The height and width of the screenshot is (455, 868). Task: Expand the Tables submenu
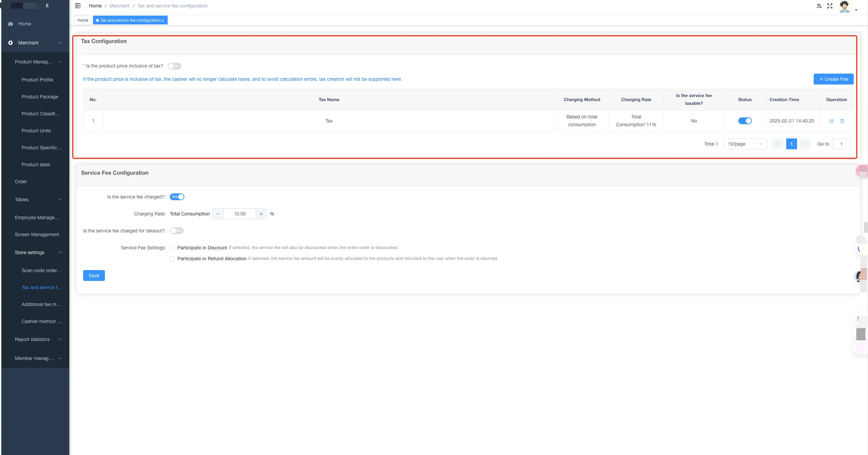tap(60, 200)
